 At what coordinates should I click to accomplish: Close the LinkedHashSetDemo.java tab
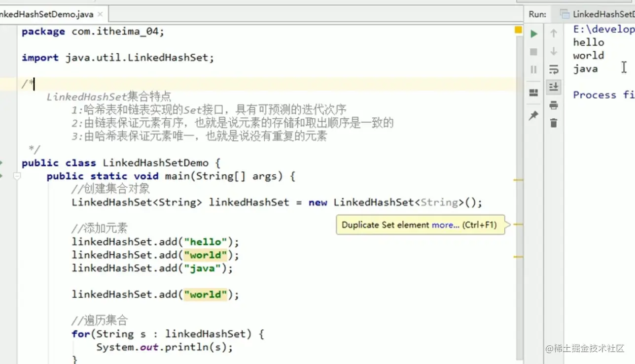click(x=100, y=14)
